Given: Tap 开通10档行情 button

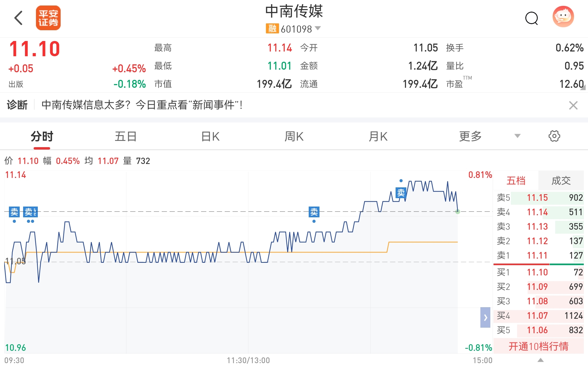Looking at the screenshot, I should coord(538,346).
